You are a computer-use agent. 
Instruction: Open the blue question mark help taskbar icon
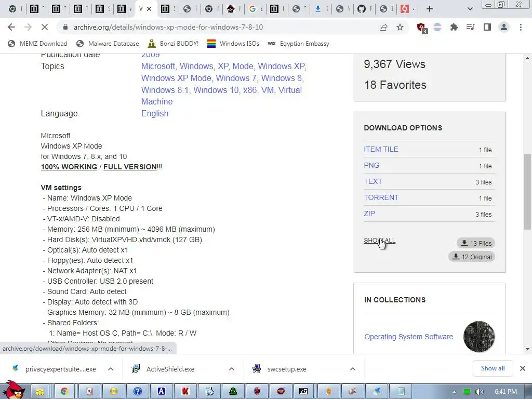coord(137,392)
